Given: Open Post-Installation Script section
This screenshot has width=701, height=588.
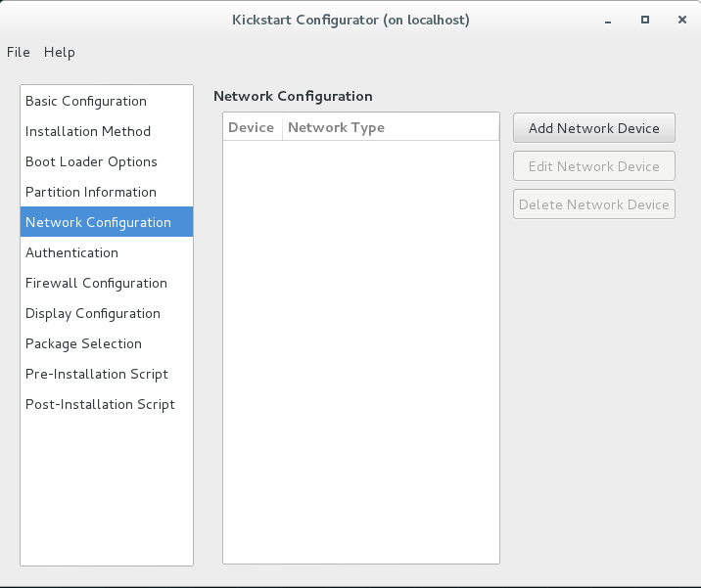Looking at the screenshot, I should (107, 404).
